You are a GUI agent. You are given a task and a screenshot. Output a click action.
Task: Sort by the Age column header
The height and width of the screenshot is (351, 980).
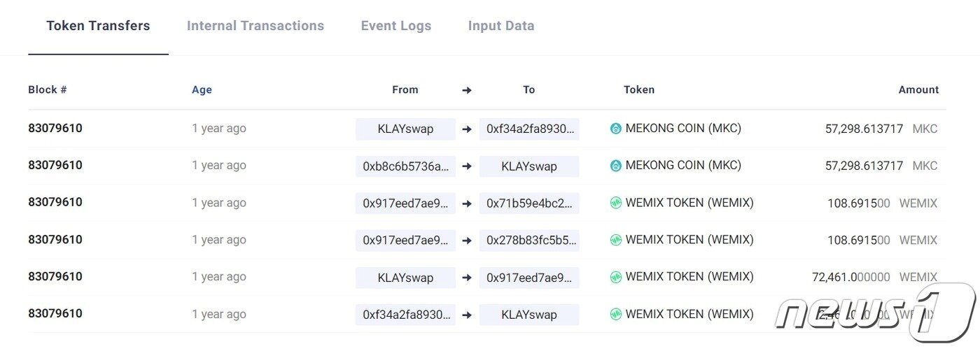pyautogui.click(x=202, y=90)
